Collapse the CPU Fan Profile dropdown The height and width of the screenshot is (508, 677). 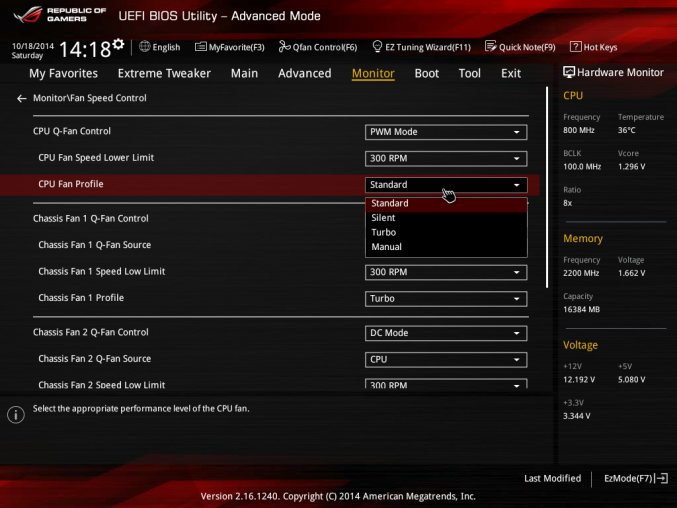446,185
